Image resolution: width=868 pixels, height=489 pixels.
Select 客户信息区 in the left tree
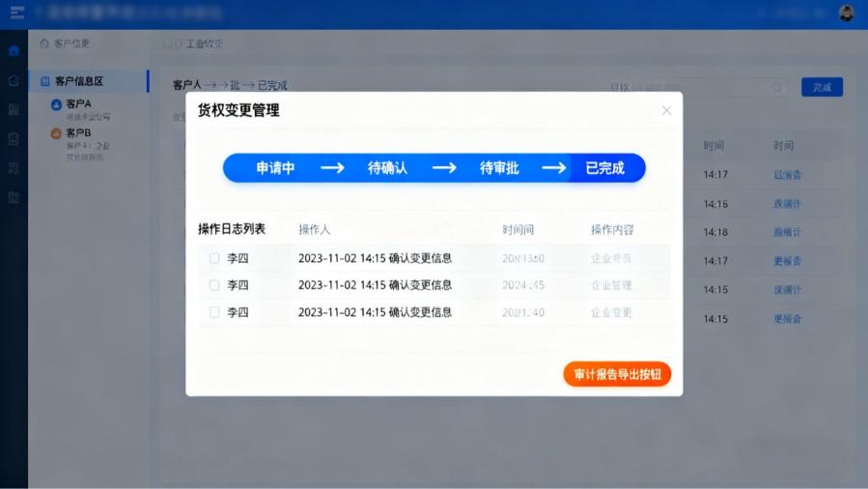[79, 82]
